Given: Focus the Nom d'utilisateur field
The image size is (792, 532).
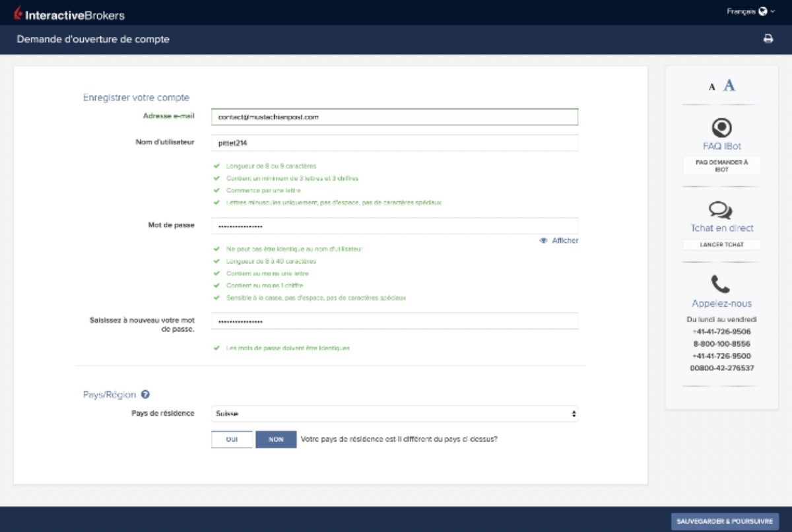Looking at the screenshot, I should click(394, 143).
